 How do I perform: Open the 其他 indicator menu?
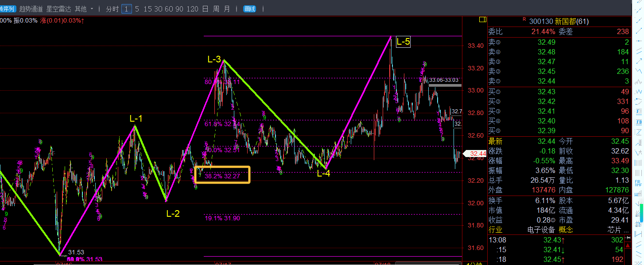coord(81,9)
